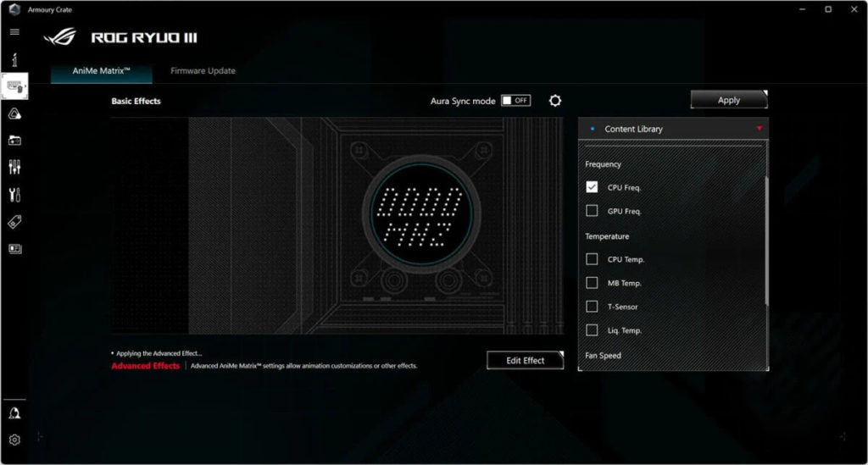
Task: Select the Device keyboard sidebar icon
Action: (x=14, y=86)
